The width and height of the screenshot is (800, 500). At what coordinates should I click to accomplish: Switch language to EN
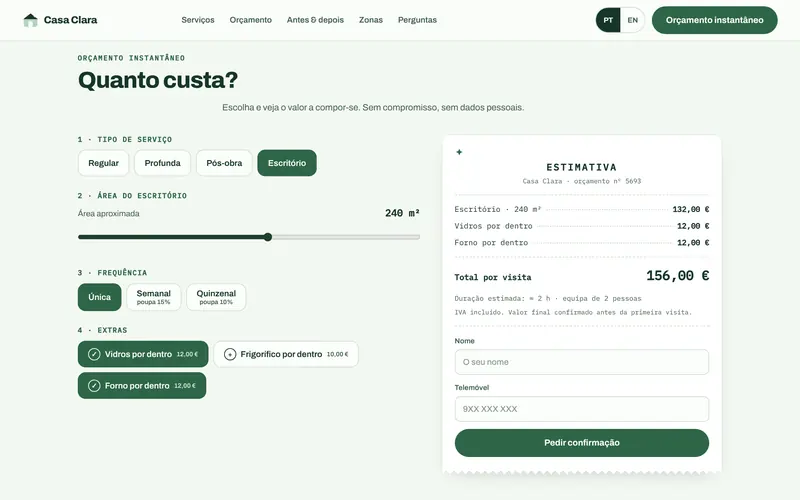[633, 20]
